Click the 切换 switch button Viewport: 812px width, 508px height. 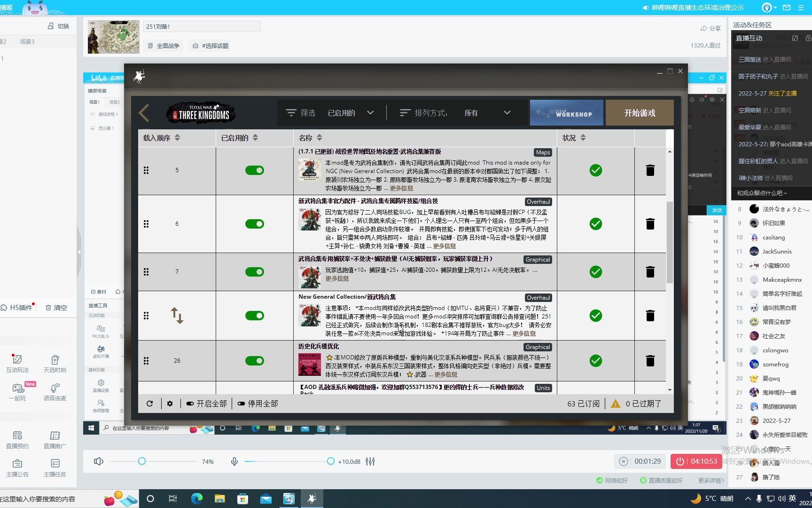pos(59,26)
